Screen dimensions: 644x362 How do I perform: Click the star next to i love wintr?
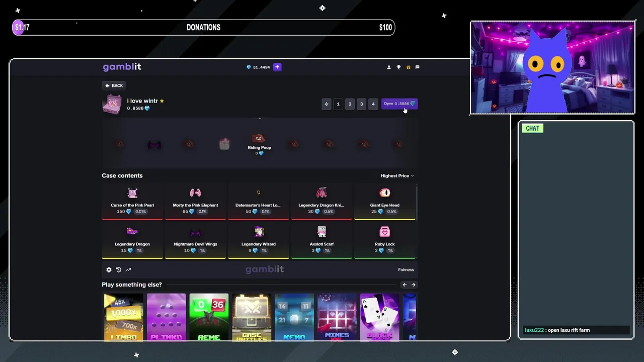point(162,101)
